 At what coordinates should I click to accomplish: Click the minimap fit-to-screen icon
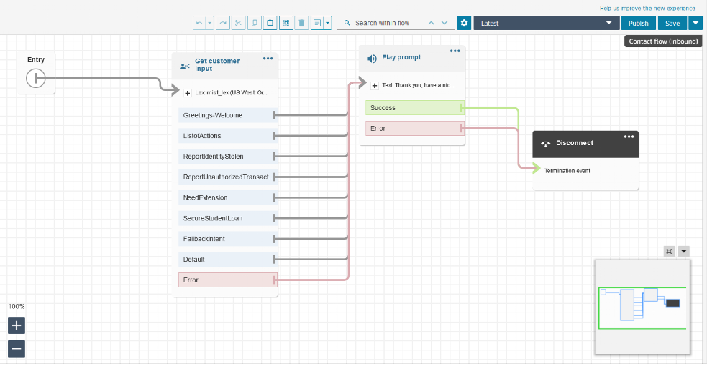669,251
